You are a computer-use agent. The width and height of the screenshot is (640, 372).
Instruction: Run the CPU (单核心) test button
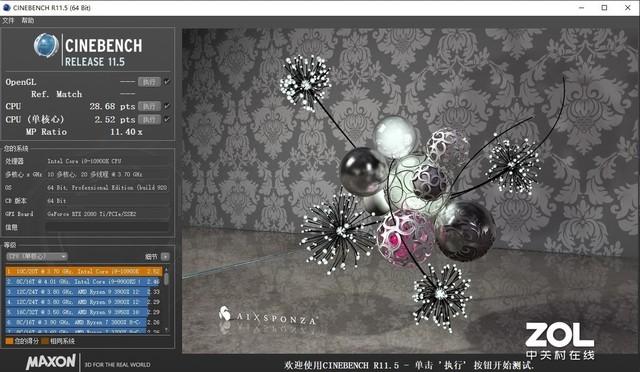149,120
